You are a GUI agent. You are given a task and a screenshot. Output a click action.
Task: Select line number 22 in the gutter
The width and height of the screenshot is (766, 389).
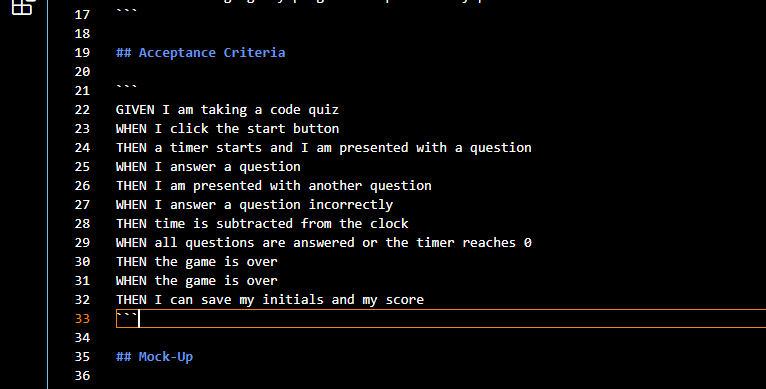click(82, 109)
